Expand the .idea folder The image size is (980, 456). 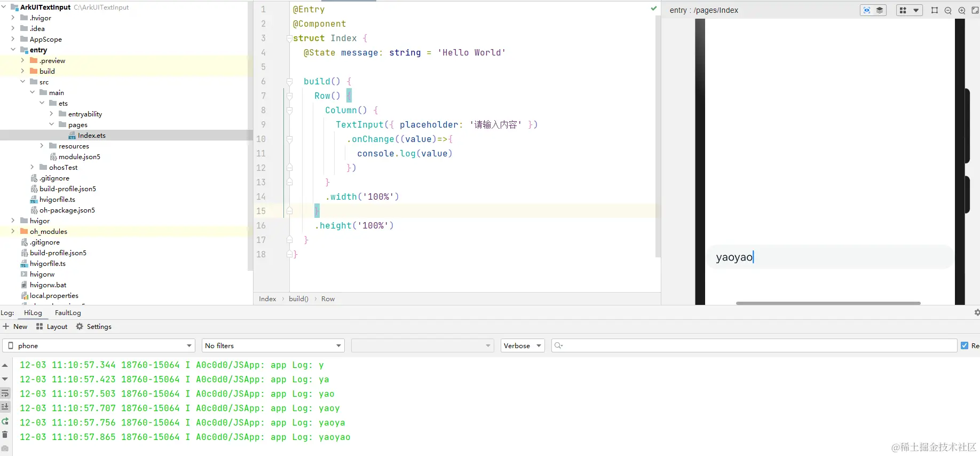13,28
